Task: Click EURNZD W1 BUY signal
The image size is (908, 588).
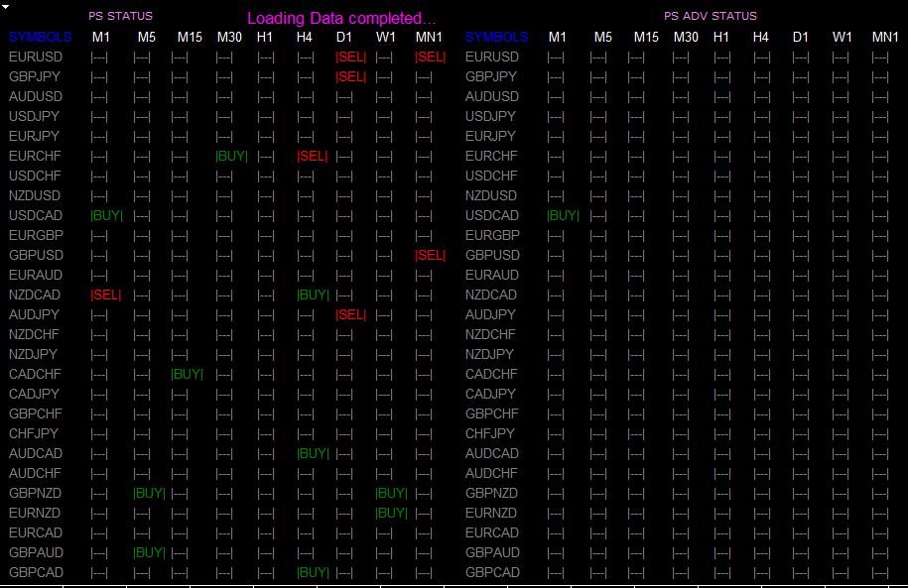Action: point(391,514)
